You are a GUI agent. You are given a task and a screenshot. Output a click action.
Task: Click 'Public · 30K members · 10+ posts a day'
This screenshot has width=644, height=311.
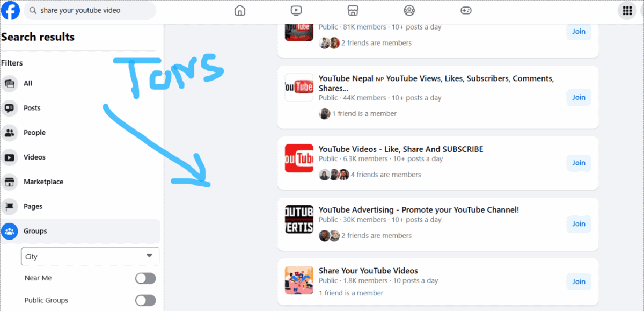(x=380, y=220)
